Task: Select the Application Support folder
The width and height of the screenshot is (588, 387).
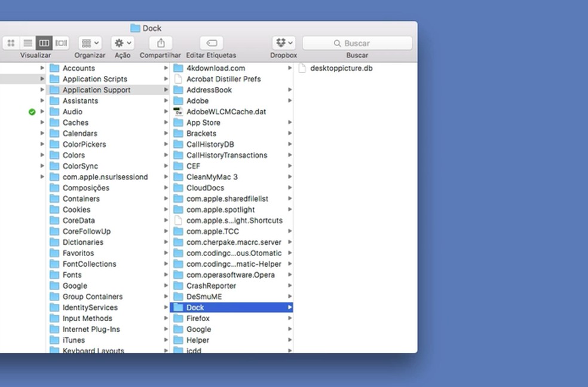Action: 109,90
